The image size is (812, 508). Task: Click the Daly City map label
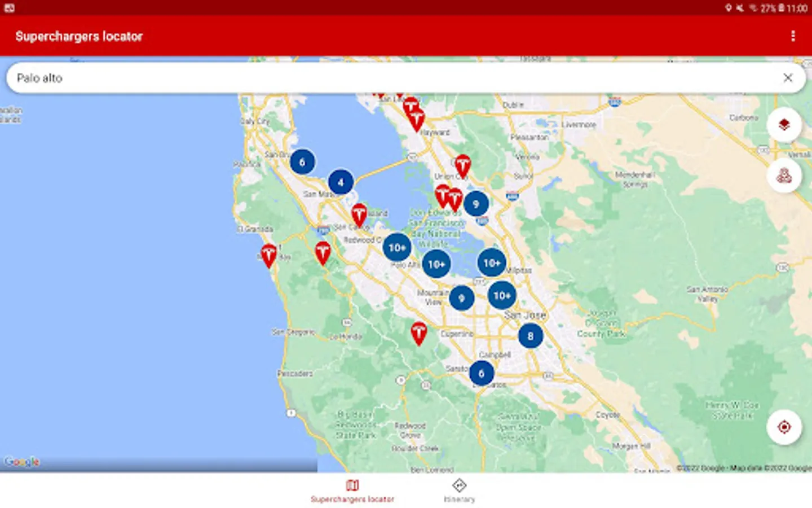click(x=255, y=121)
